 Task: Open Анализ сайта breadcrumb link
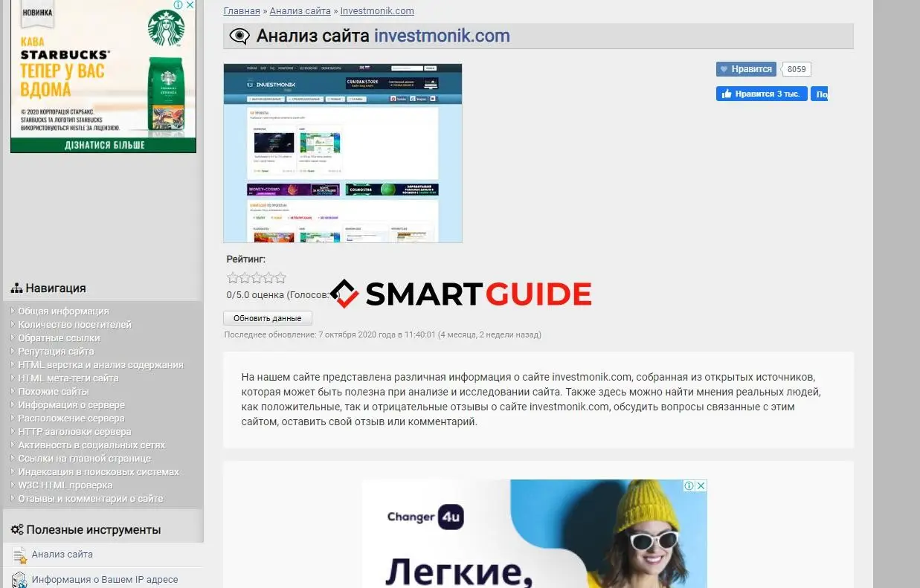click(x=300, y=11)
